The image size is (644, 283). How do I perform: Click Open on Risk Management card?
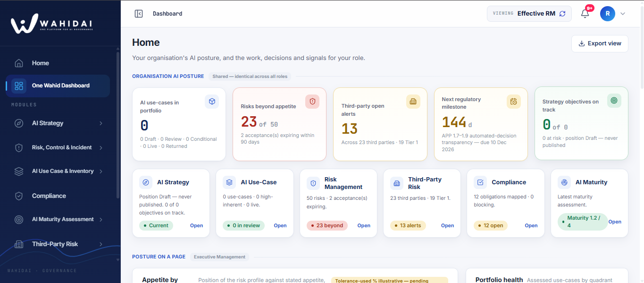point(364,226)
